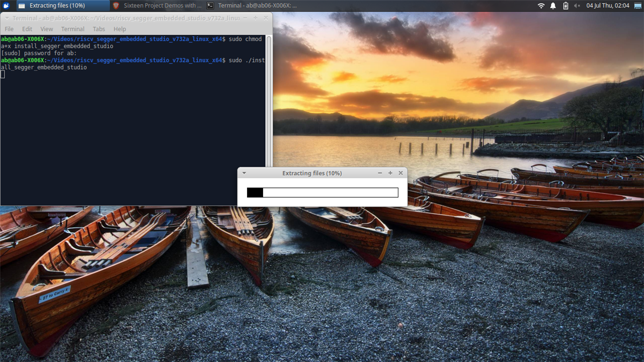Click the extraction progress bar

(x=323, y=192)
